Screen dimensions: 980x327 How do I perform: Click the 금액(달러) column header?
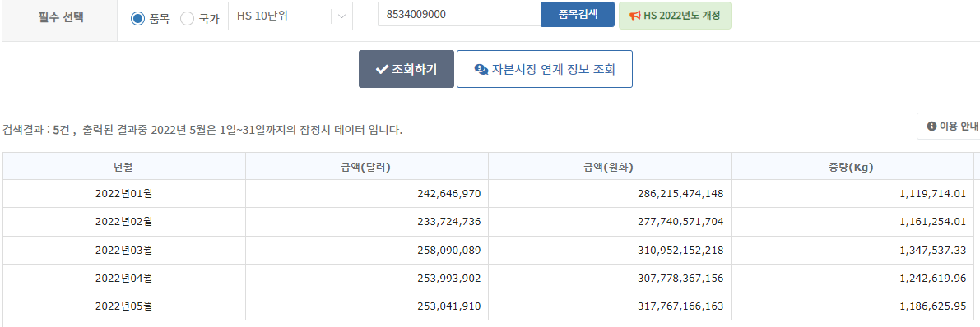tap(367, 167)
